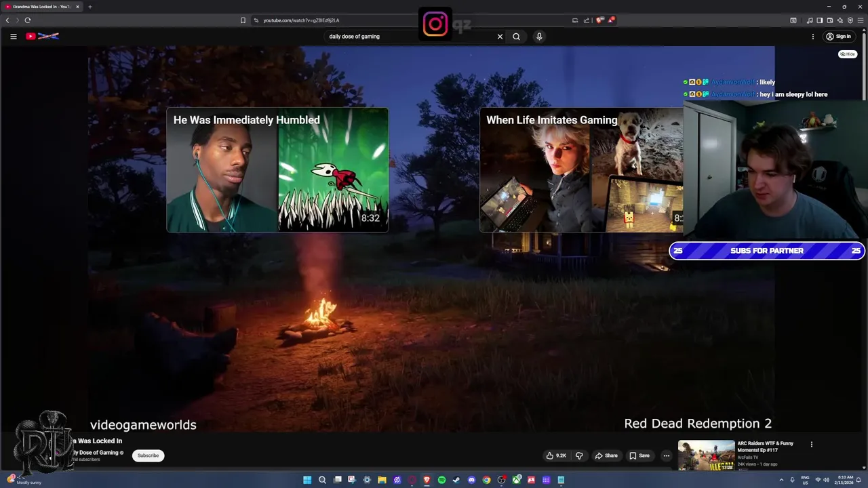Go to YouTube home via logo

pyautogui.click(x=42, y=37)
